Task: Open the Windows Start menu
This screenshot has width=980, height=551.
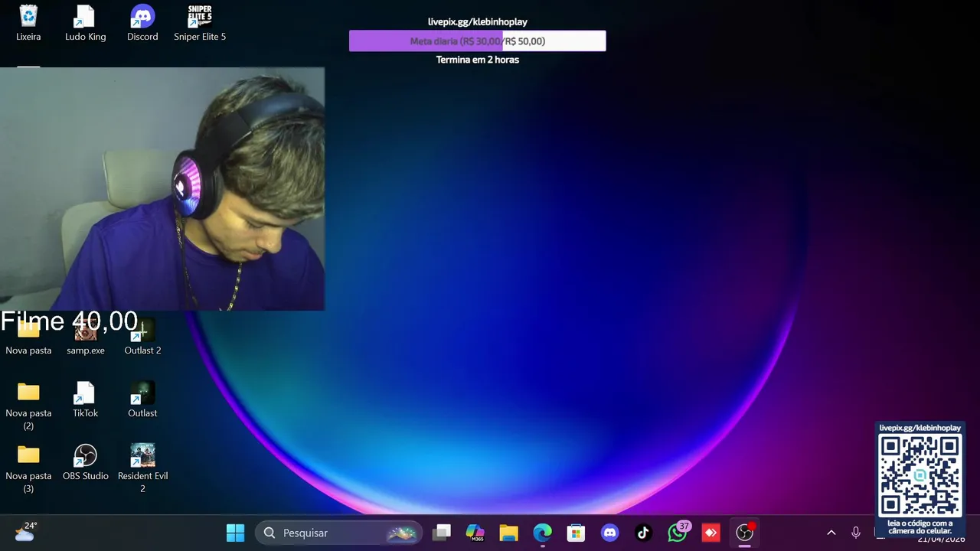Action: pyautogui.click(x=236, y=533)
